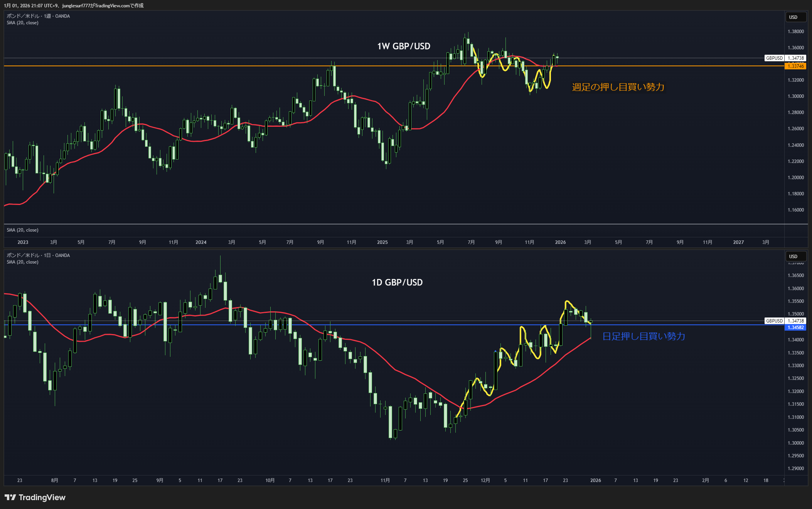Click the 2026 label on weekly time axis
The width and height of the screenshot is (812, 509).
click(x=560, y=242)
